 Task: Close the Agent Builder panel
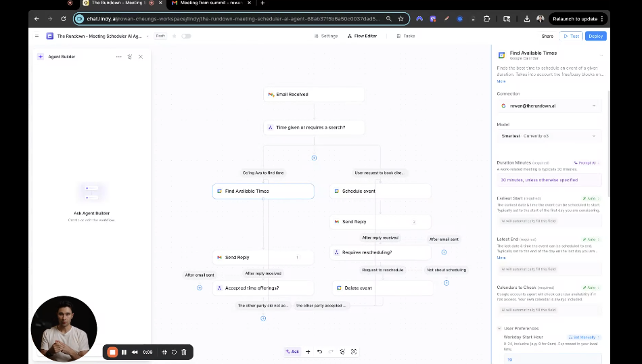tap(141, 57)
